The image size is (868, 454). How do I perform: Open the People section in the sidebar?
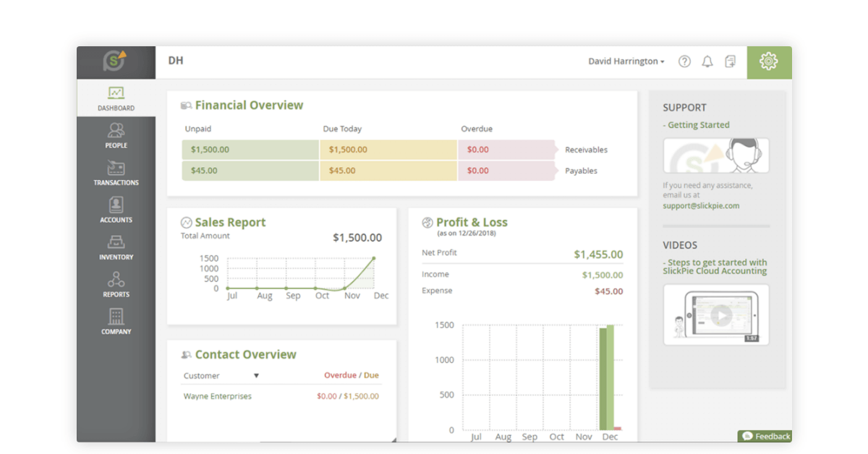tap(116, 137)
